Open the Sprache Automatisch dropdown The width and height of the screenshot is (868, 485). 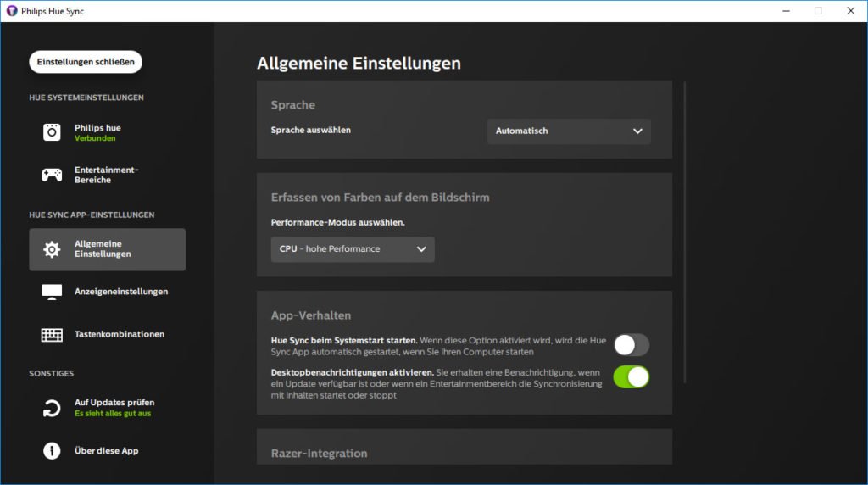569,131
